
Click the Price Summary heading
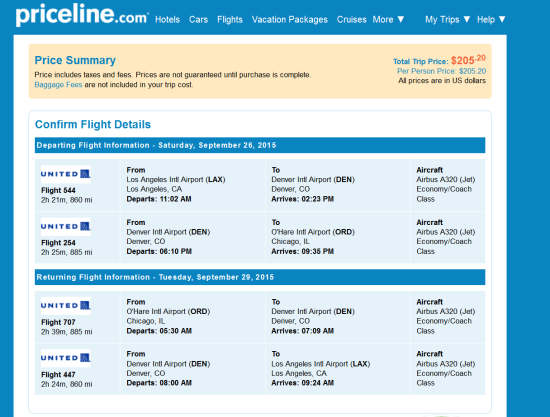[x=75, y=60]
